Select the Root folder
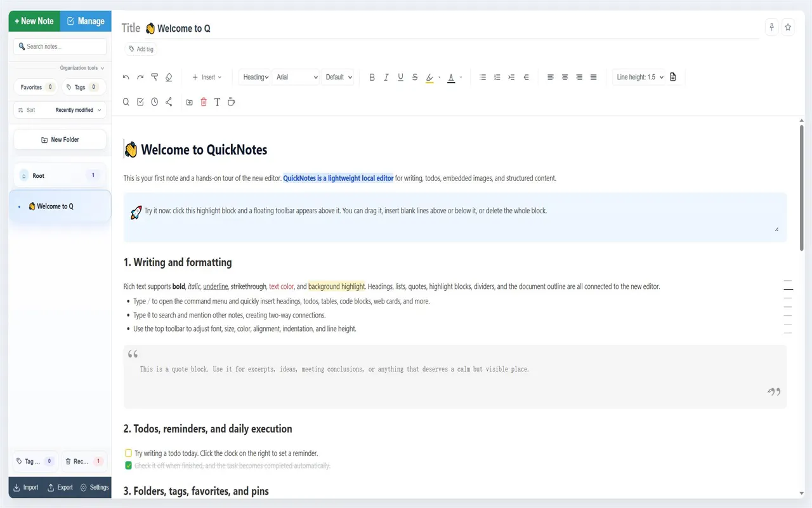The height and width of the screenshot is (508, 812). click(x=60, y=175)
